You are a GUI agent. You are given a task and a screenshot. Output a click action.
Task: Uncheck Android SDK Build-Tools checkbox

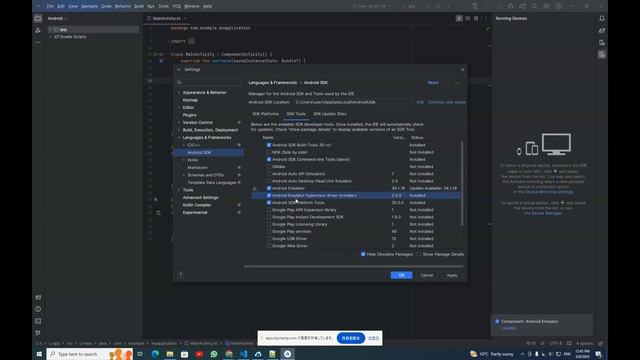point(269,145)
